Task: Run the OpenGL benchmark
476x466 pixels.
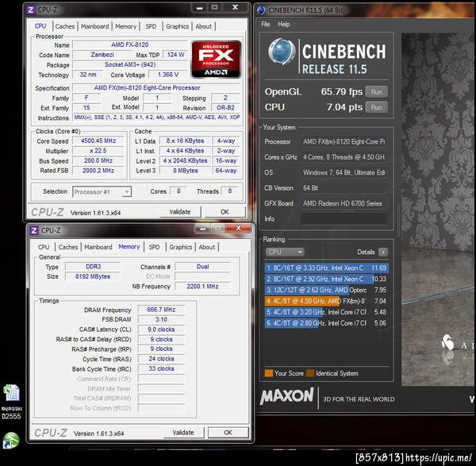Action: pyautogui.click(x=376, y=92)
